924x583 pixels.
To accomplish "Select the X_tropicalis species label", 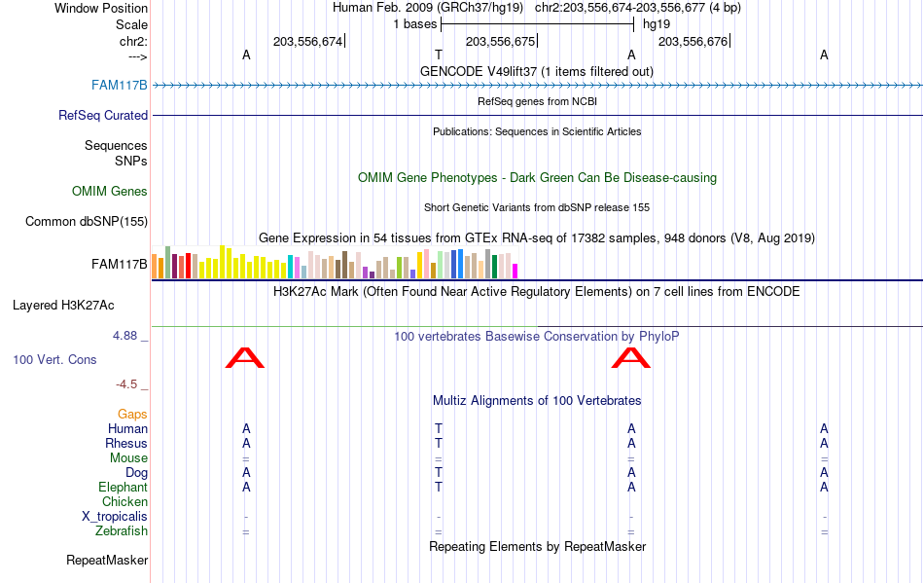I will click(115, 517).
